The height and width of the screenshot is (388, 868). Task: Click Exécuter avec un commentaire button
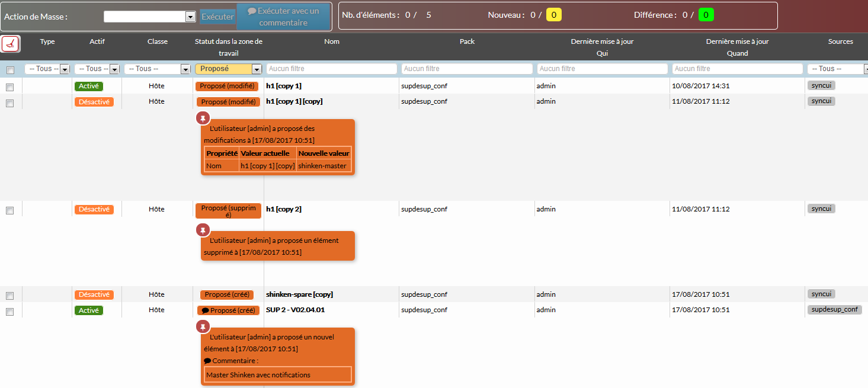point(283,17)
